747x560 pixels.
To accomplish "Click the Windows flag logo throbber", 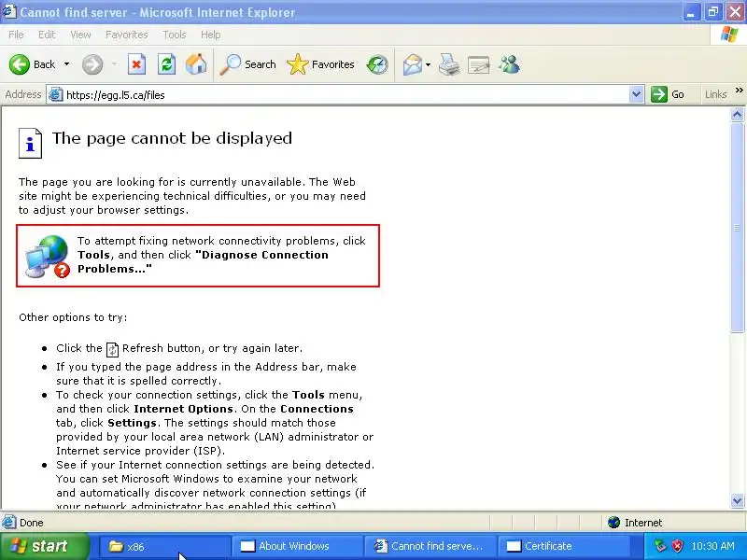I will 729,35.
